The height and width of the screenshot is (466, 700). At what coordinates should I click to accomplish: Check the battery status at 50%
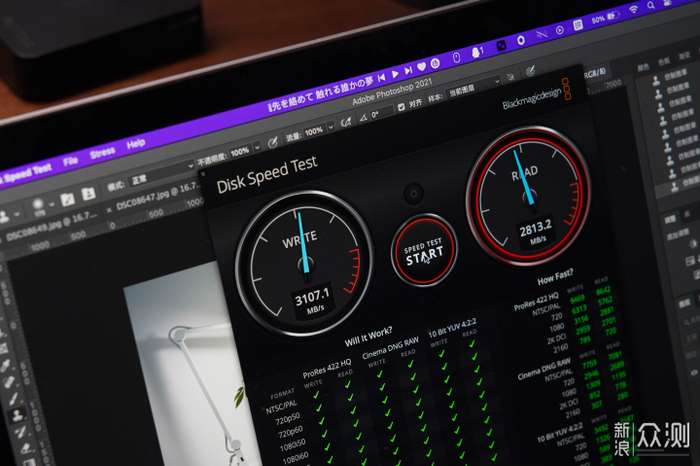coord(605,18)
